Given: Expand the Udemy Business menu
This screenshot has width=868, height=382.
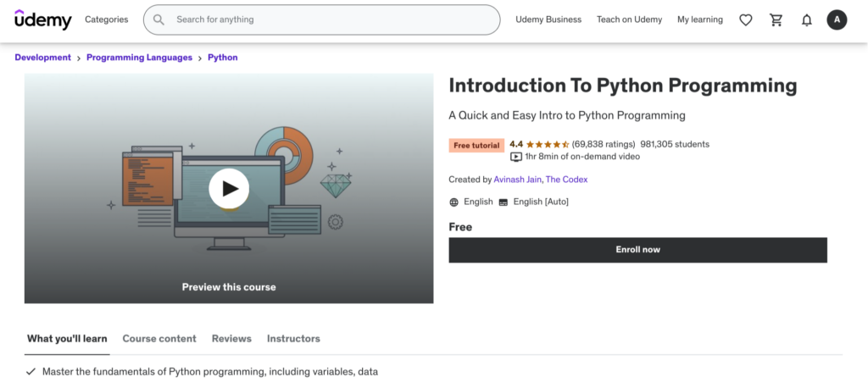Looking at the screenshot, I should tap(548, 19).
